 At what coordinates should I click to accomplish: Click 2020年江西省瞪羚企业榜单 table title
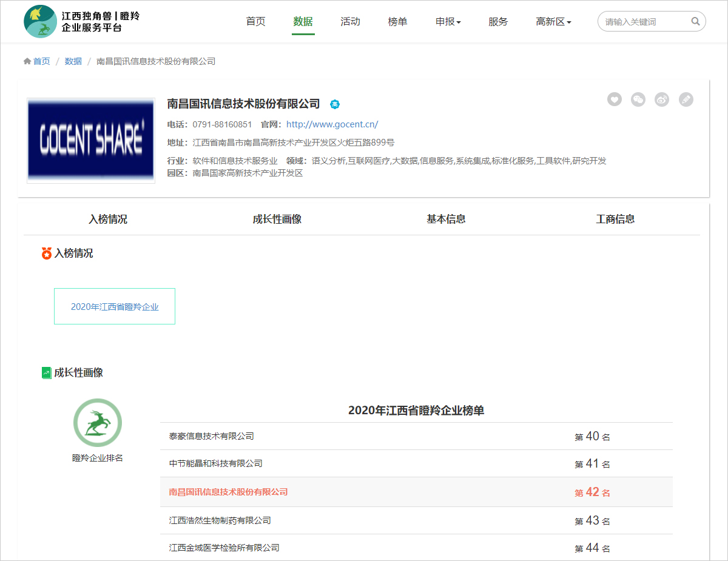(x=416, y=411)
